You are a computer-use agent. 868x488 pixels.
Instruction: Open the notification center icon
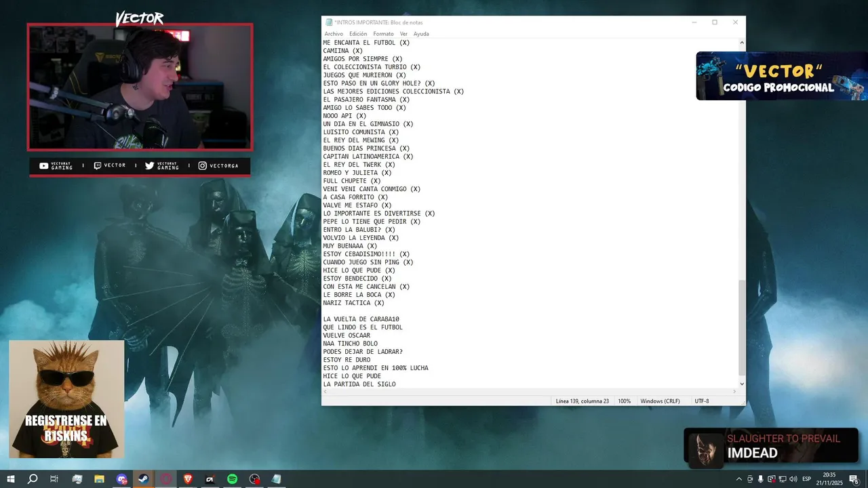[854, 479]
